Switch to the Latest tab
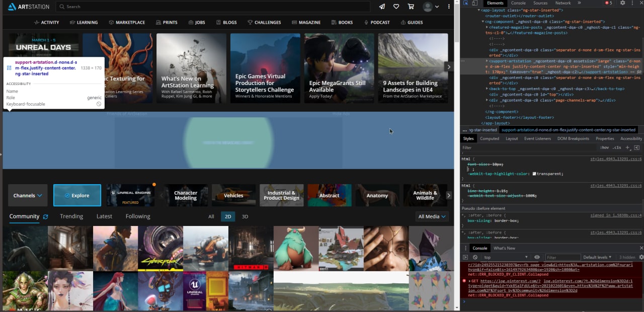Viewport: 644px width, 312px height. pyautogui.click(x=104, y=216)
